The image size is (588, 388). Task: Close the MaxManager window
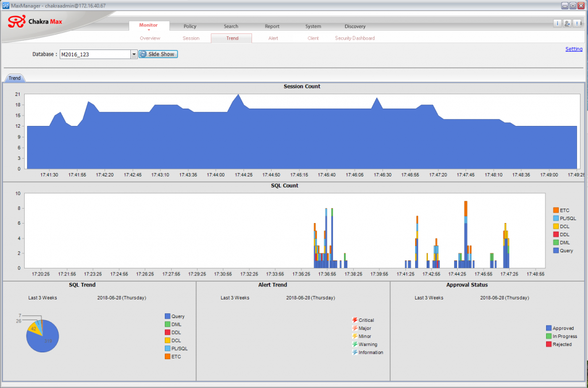581,6
